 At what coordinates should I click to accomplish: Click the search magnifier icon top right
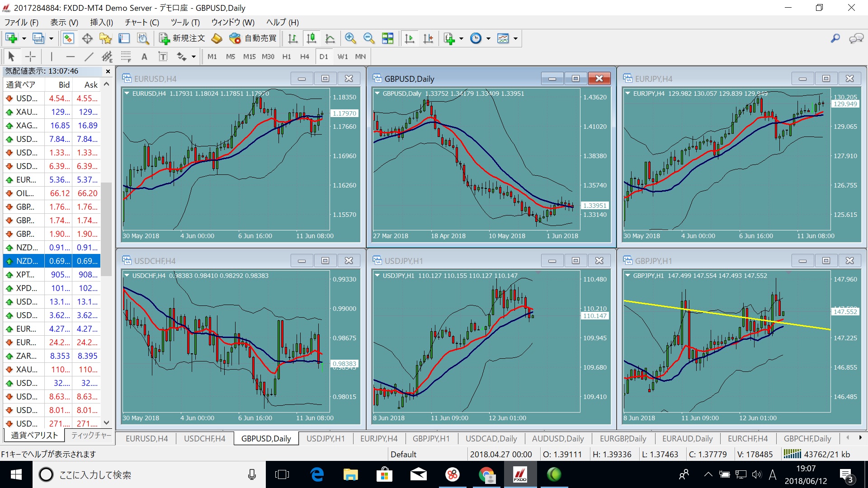coord(835,38)
